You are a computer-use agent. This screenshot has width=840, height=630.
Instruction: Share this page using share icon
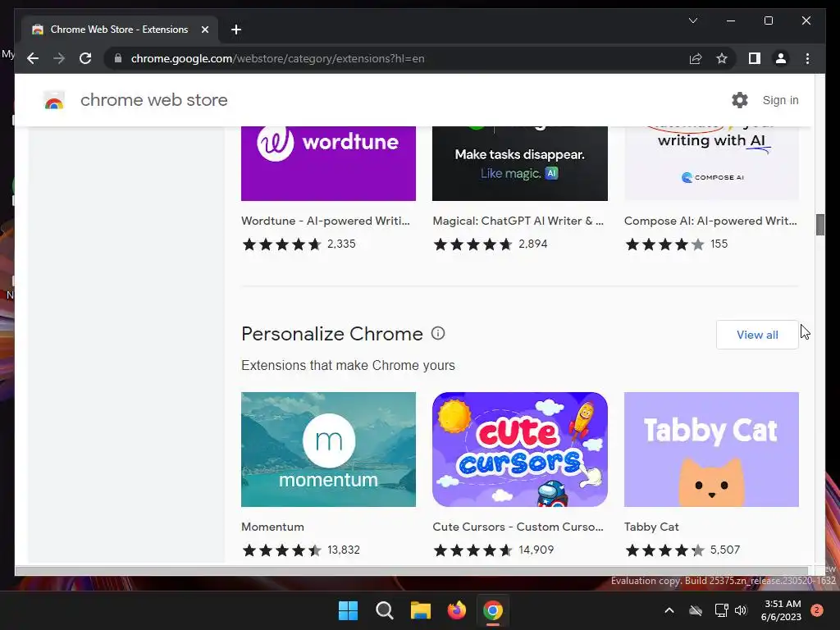tap(696, 58)
